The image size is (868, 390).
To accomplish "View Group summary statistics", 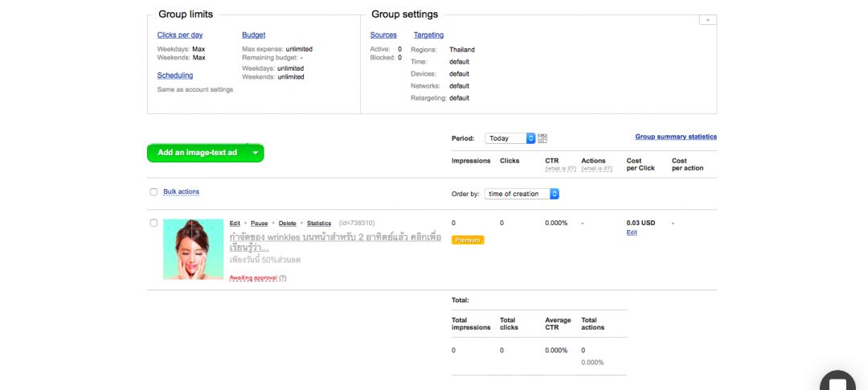I will tap(675, 137).
